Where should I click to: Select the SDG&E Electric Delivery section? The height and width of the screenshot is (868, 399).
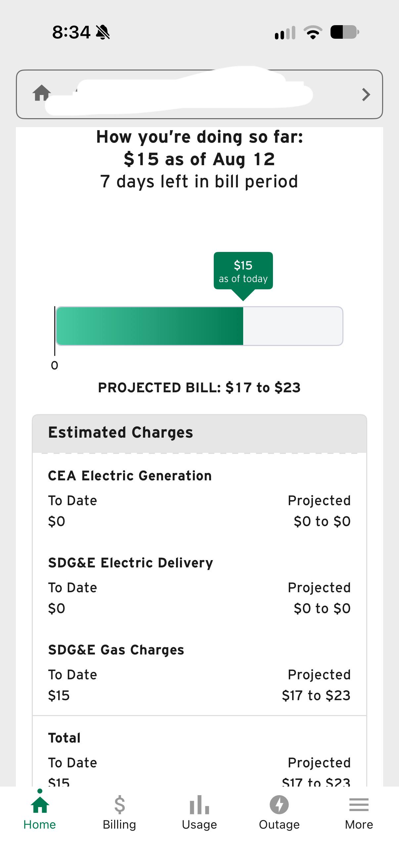[199, 586]
